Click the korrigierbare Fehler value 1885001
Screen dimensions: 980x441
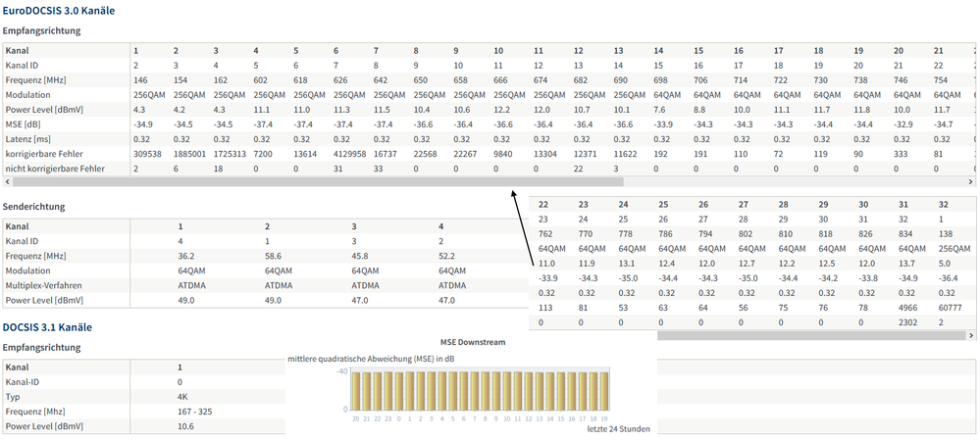[x=189, y=154]
